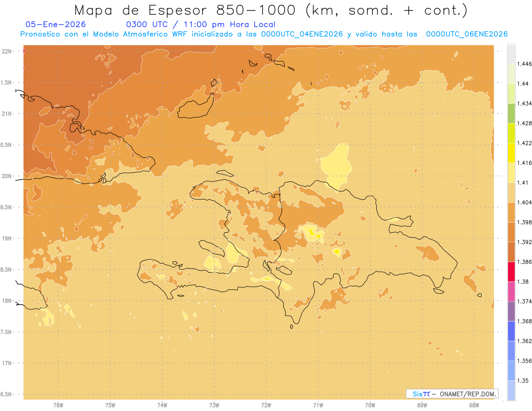Click the legend value 1.386
Screen dimensions: 532x411
[x=525, y=262]
